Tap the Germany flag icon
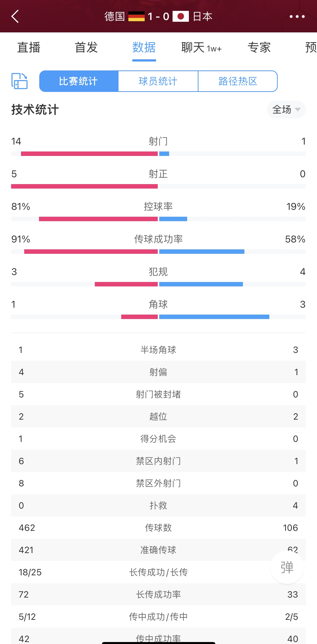This screenshot has width=317, height=644. (x=136, y=17)
